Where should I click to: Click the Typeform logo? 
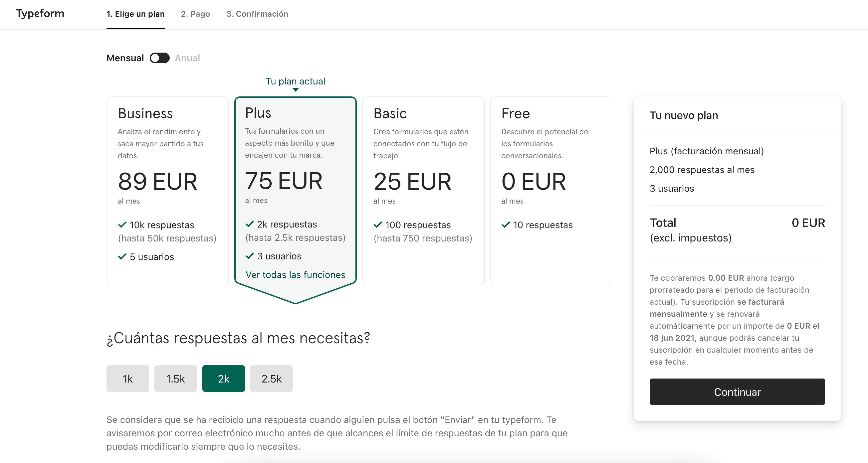click(x=40, y=13)
